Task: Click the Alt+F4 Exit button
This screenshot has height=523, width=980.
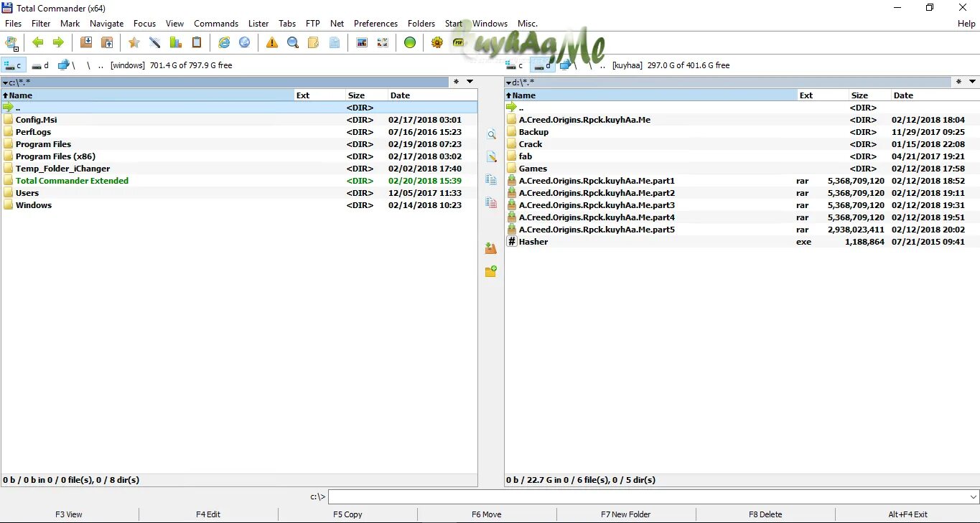Action: pyautogui.click(x=907, y=514)
